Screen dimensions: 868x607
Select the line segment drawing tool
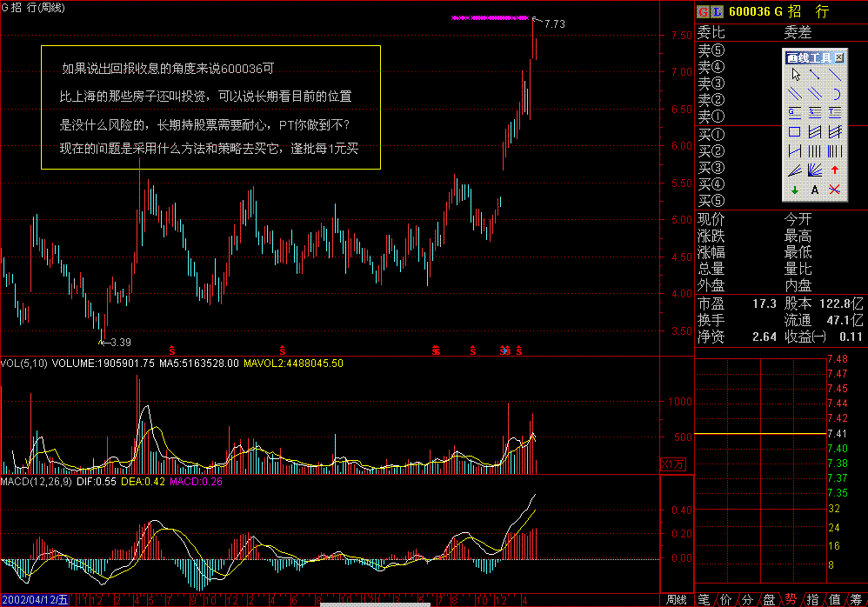815,75
